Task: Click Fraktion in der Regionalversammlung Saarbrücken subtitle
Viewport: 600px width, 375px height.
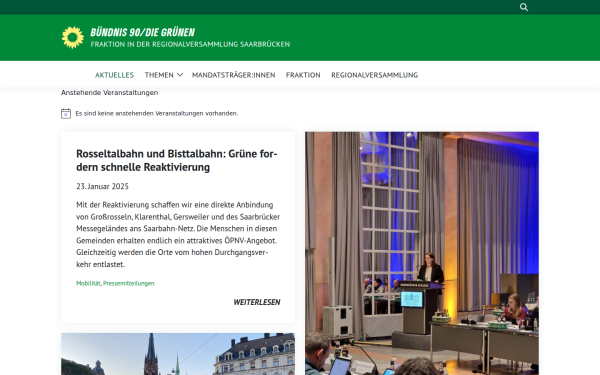Action: coord(190,44)
